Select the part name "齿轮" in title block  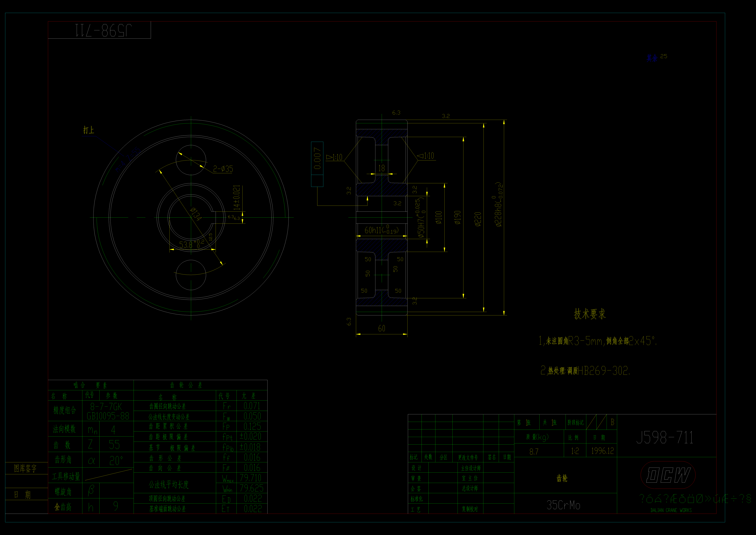pyautogui.click(x=562, y=478)
